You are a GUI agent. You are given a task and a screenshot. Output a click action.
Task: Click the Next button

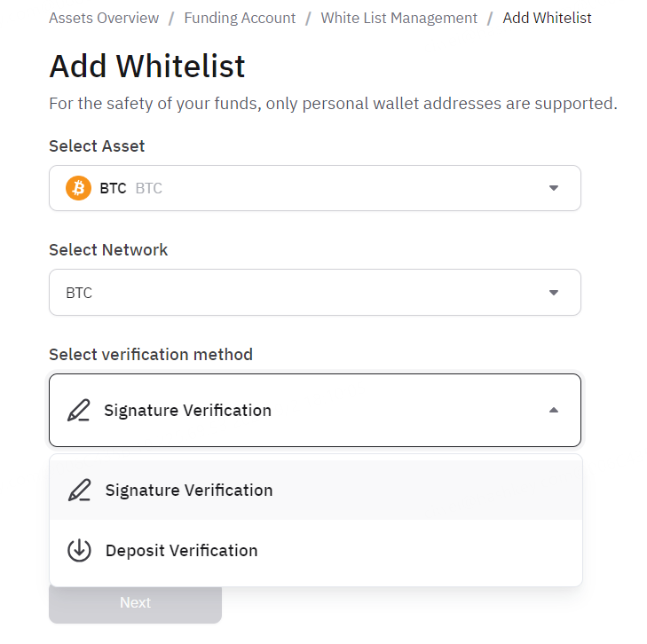(x=135, y=603)
